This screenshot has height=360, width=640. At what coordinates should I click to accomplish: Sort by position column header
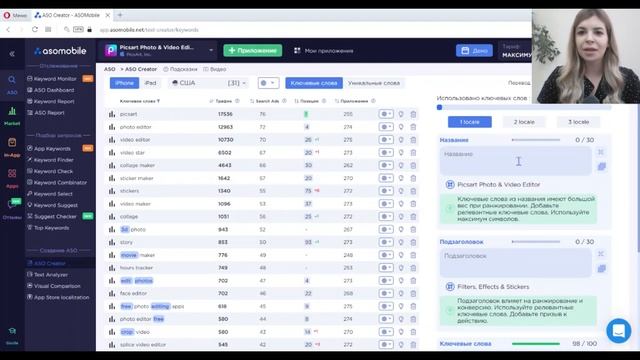[310, 101]
